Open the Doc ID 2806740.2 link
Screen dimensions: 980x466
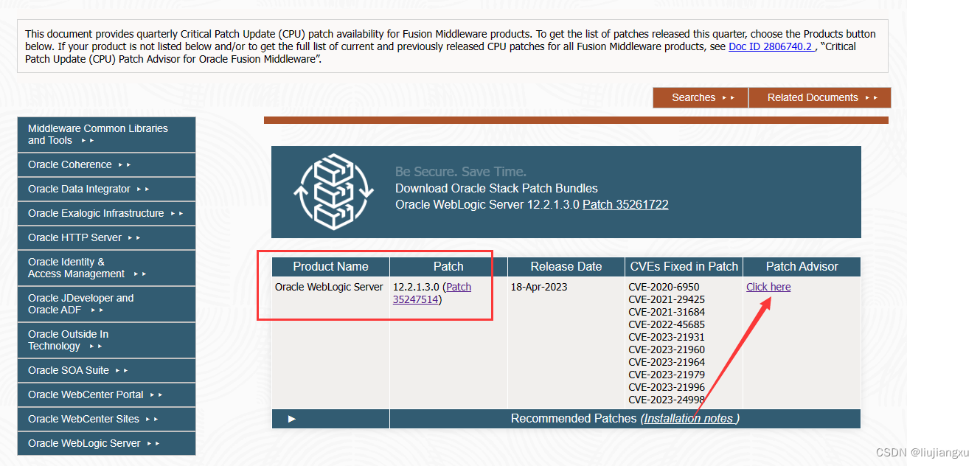click(770, 46)
